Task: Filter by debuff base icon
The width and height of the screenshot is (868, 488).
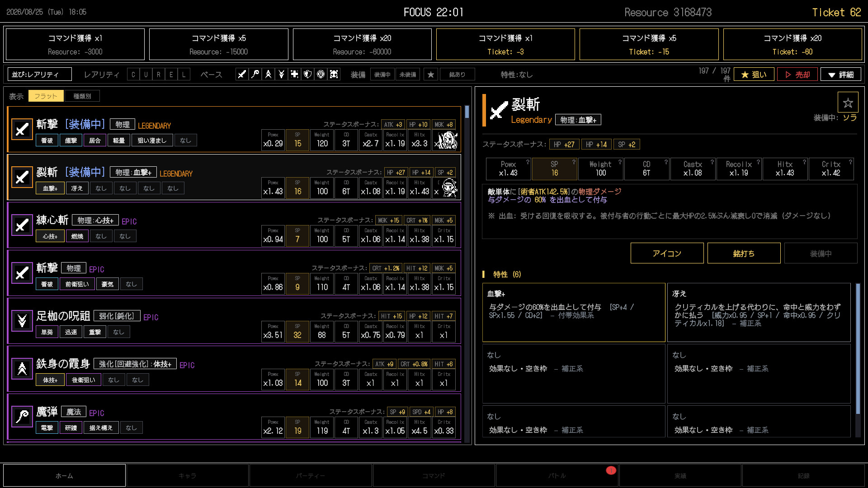Action: [282, 75]
